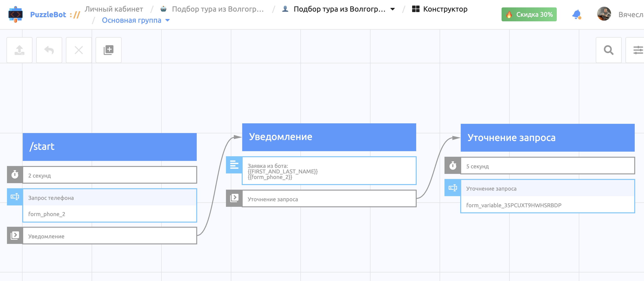The width and height of the screenshot is (644, 281).
Task: Click the upload/publish toolbar button
Action: (x=19, y=50)
